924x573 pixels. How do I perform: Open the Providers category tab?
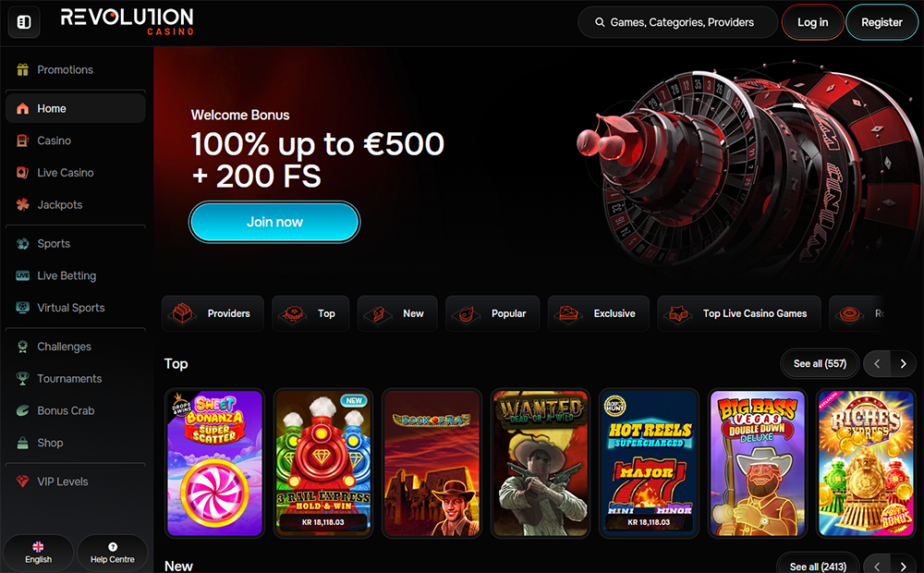(x=213, y=313)
